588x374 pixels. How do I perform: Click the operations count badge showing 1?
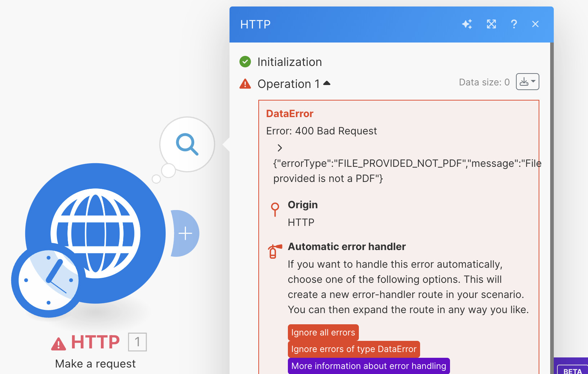point(137,342)
